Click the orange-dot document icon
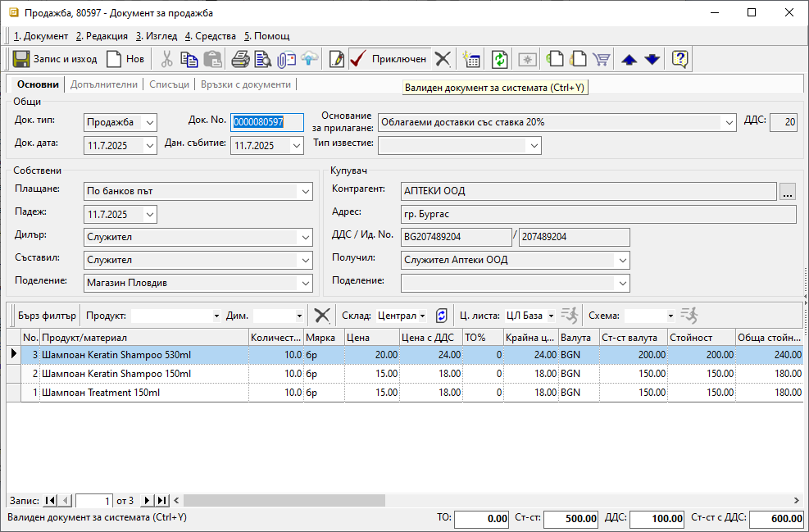The image size is (809, 532). [579, 59]
